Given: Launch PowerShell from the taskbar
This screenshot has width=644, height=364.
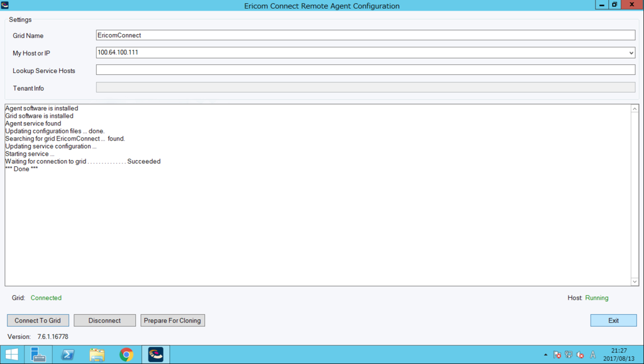Looking at the screenshot, I should (68, 355).
